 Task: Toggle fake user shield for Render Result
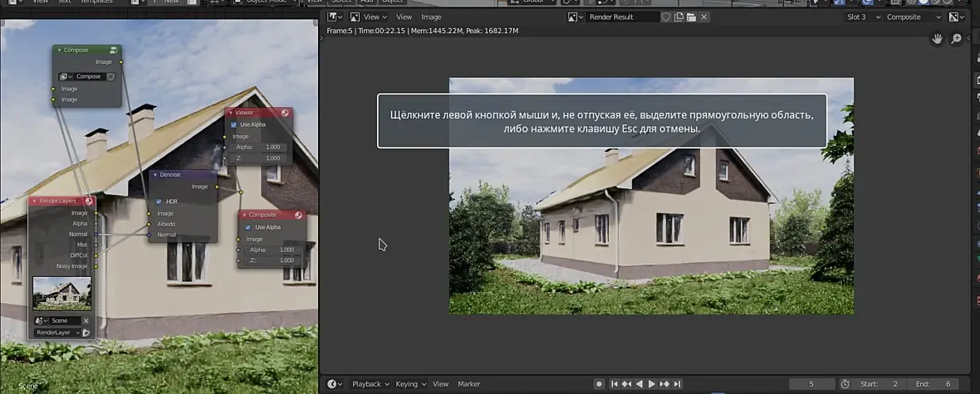[x=666, y=17]
